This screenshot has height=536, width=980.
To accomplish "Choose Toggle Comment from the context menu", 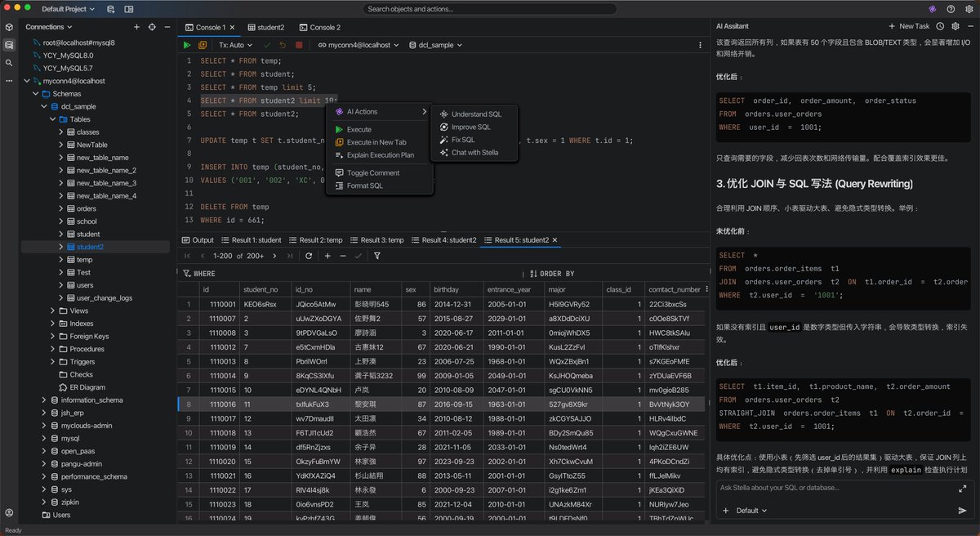I will 380,173.
